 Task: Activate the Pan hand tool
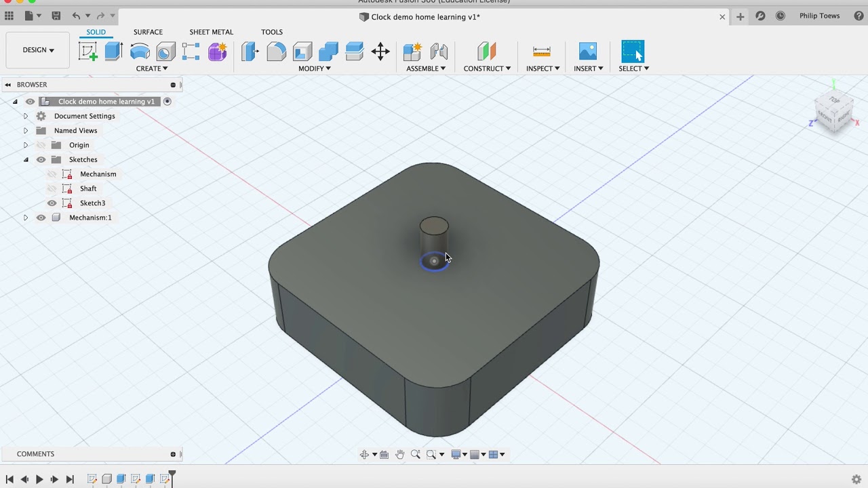click(x=399, y=455)
